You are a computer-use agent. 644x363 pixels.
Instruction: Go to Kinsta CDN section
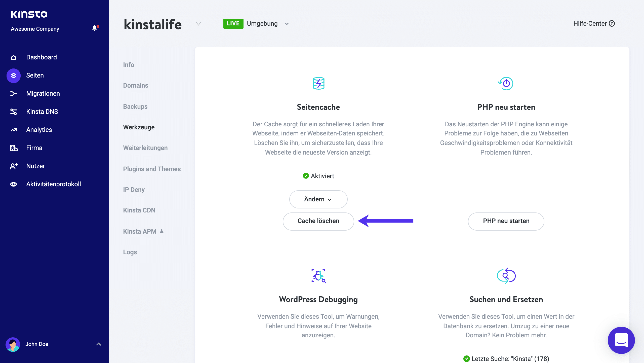(139, 210)
